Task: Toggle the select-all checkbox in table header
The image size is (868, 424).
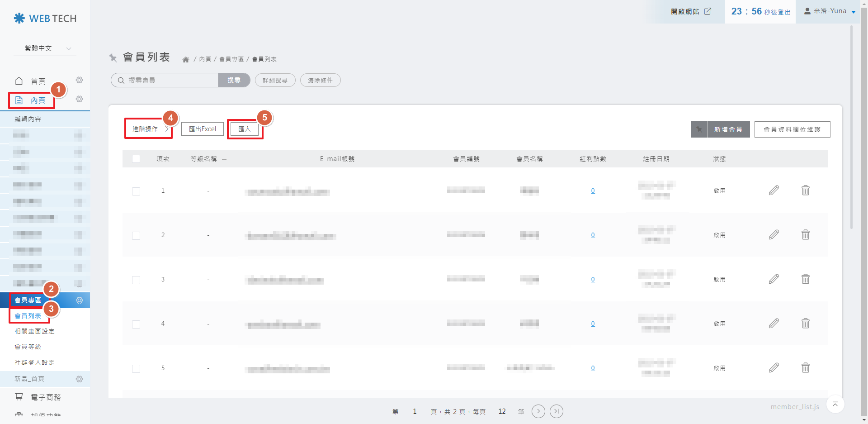Action: 136,159
